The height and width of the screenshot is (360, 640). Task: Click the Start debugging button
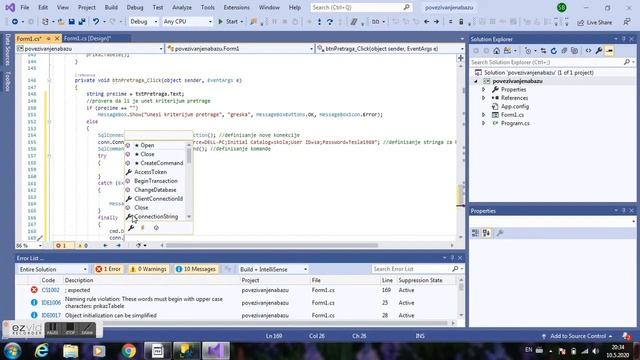click(x=230, y=22)
